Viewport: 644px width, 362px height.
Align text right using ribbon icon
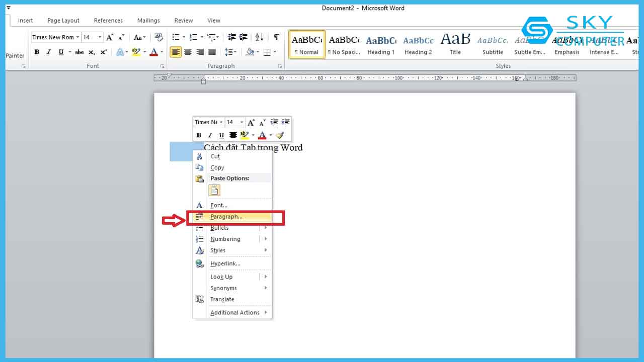click(x=200, y=52)
